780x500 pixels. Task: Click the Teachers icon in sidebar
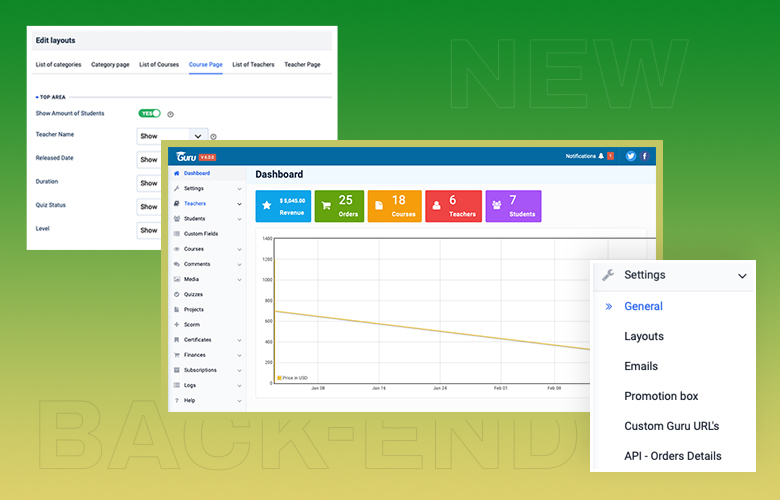click(x=177, y=203)
